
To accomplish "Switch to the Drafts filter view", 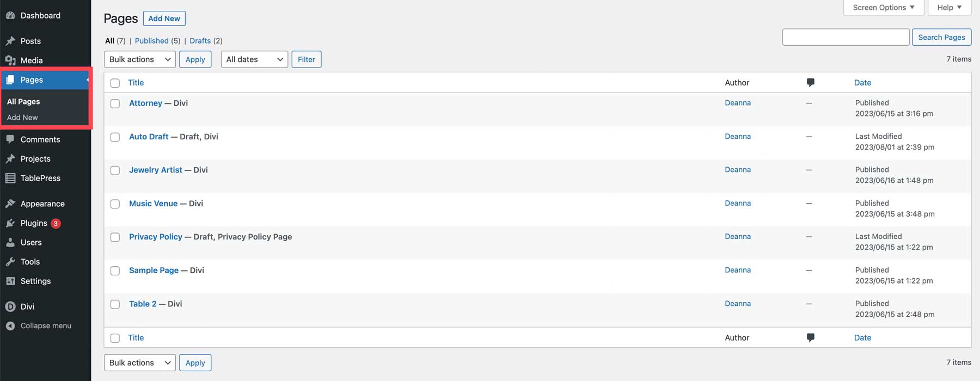I will tap(200, 40).
